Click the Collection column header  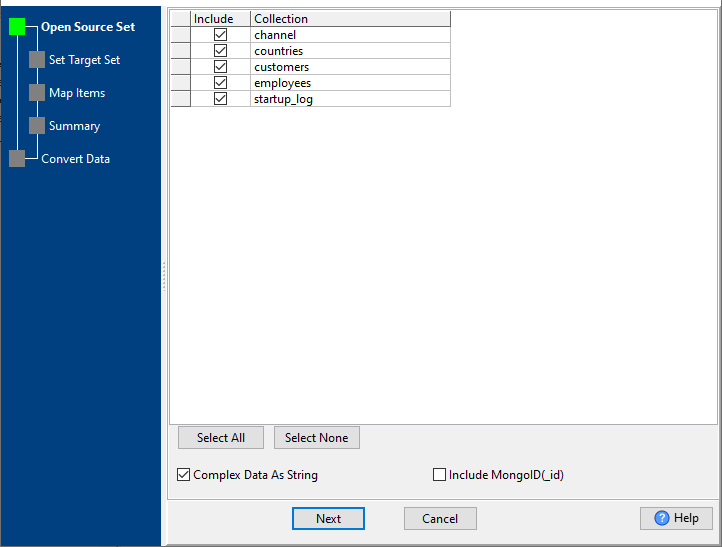[350, 19]
